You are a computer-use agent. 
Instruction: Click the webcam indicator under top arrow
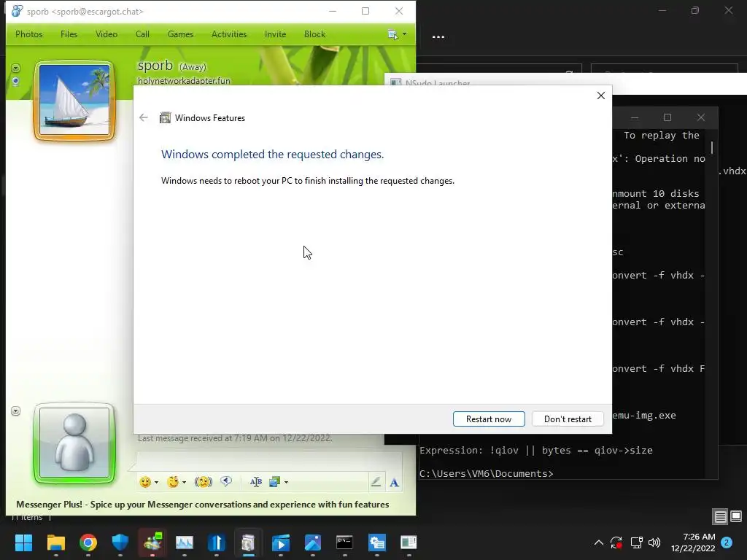point(16,82)
